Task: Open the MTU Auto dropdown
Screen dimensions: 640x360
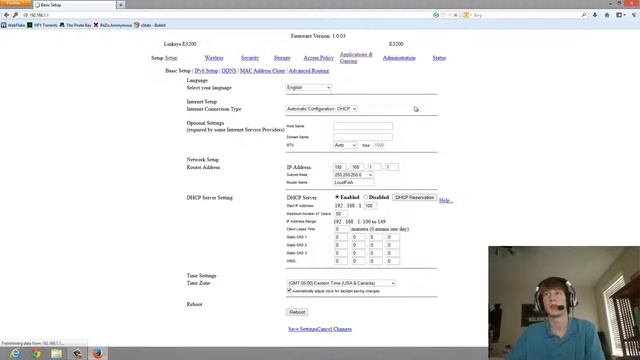Action: [345, 145]
